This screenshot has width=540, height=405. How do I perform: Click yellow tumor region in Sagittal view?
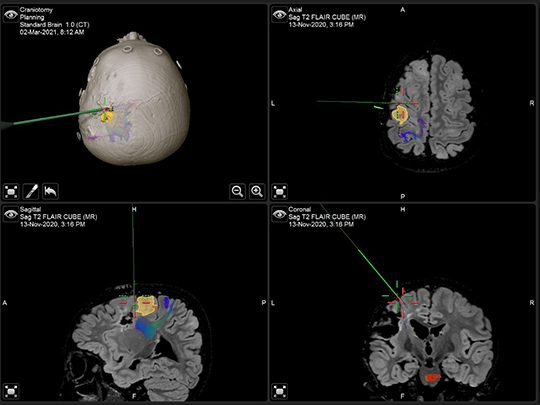click(146, 305)
